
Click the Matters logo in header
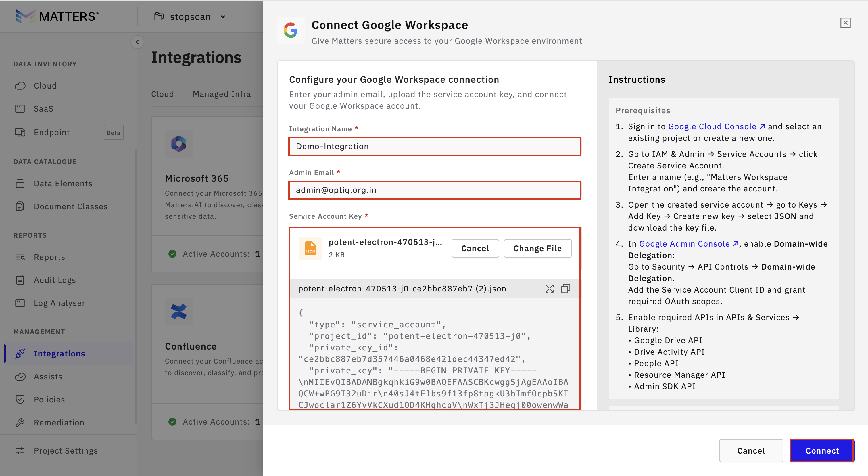(57, 16)
